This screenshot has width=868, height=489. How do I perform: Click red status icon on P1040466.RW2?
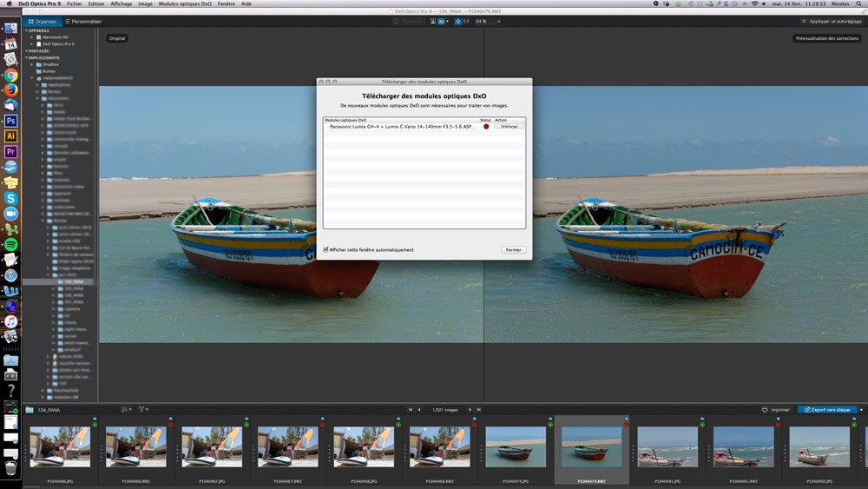coord(170,425)
